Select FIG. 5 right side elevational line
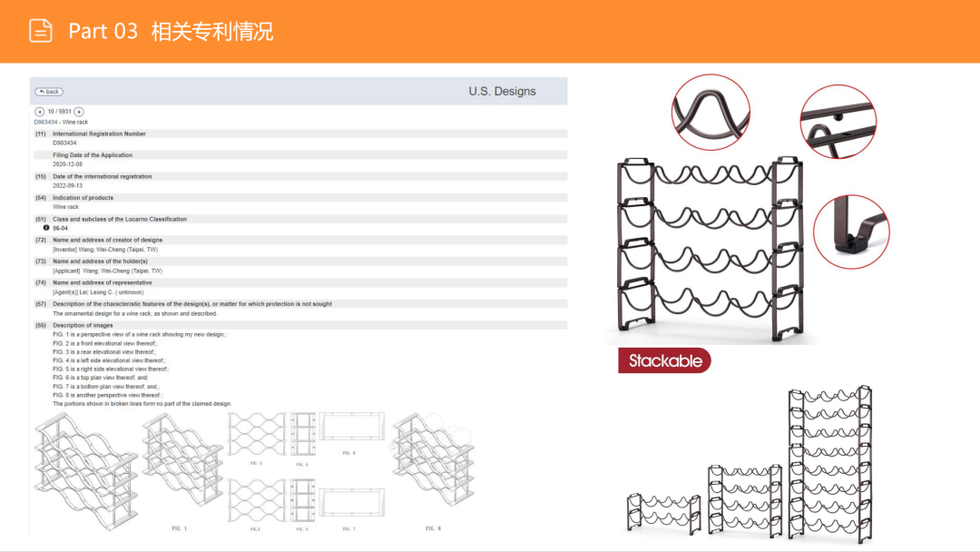Image resolution: width=980 pixels, height=552 pixels. (111, 370)
